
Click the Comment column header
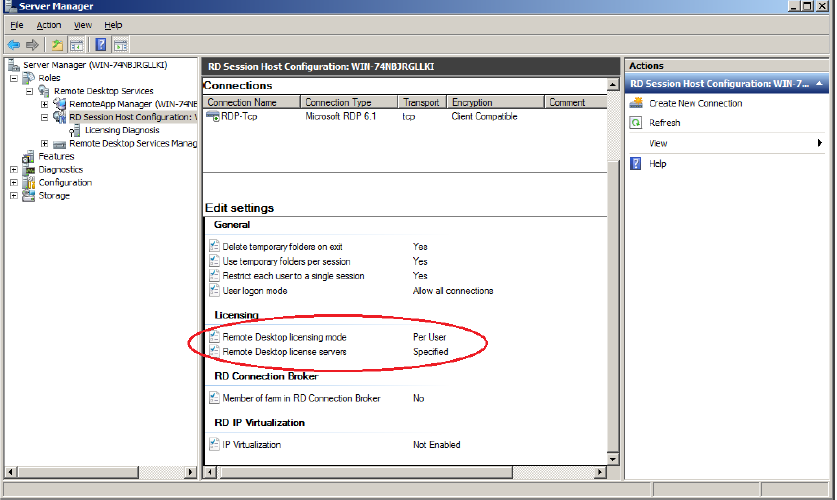point(576,102)
